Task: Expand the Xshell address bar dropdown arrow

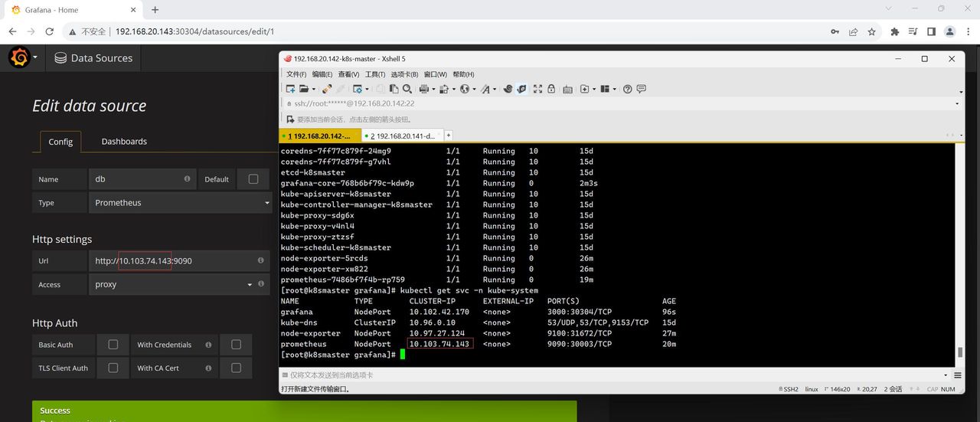Action: (x=957, y=103)
